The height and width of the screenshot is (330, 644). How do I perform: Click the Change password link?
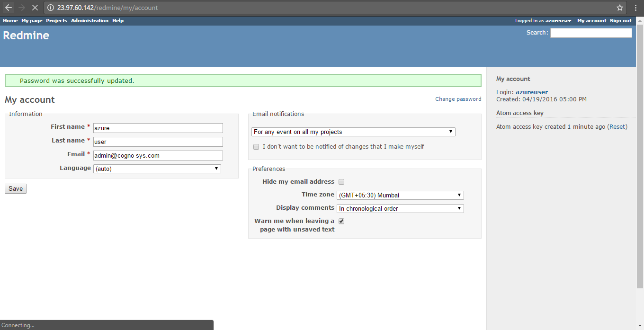click(x=458, y=99)
